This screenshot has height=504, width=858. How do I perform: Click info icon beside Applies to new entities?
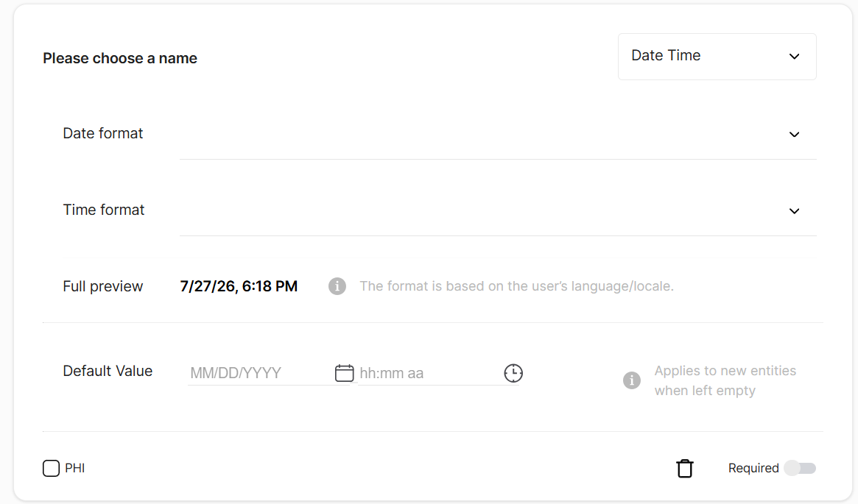[631, 380]
